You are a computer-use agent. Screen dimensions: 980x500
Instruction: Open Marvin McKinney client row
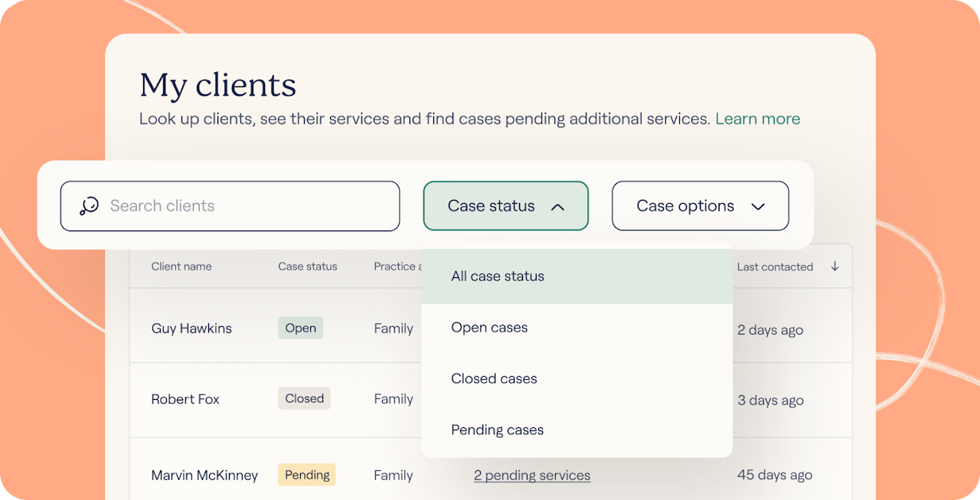pyautogui.click(x=204, y=475)
